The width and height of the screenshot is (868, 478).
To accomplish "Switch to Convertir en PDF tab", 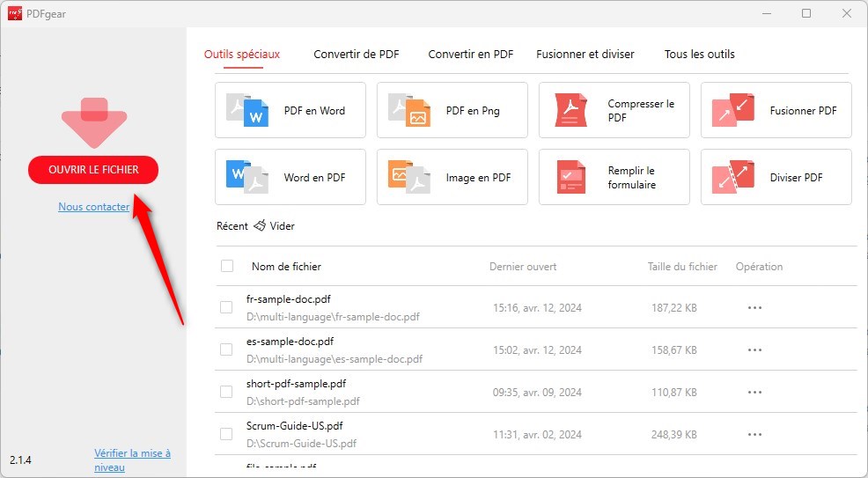I will [471, 55].
